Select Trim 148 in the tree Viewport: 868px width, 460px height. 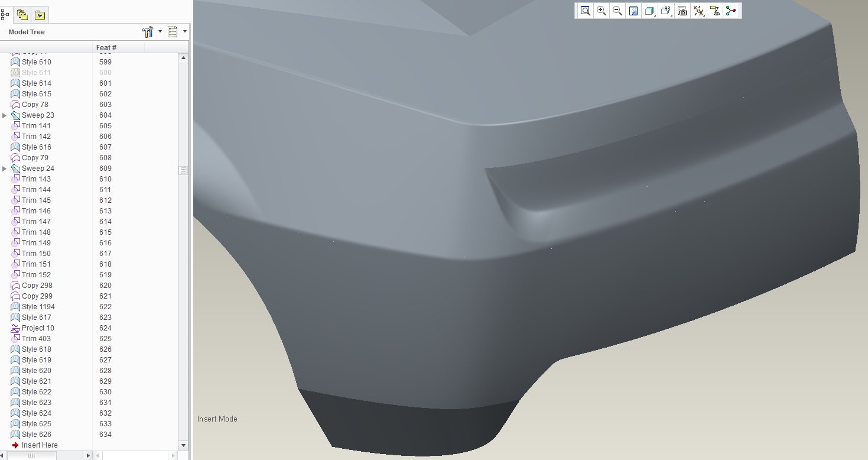click(x=36, y=232)
